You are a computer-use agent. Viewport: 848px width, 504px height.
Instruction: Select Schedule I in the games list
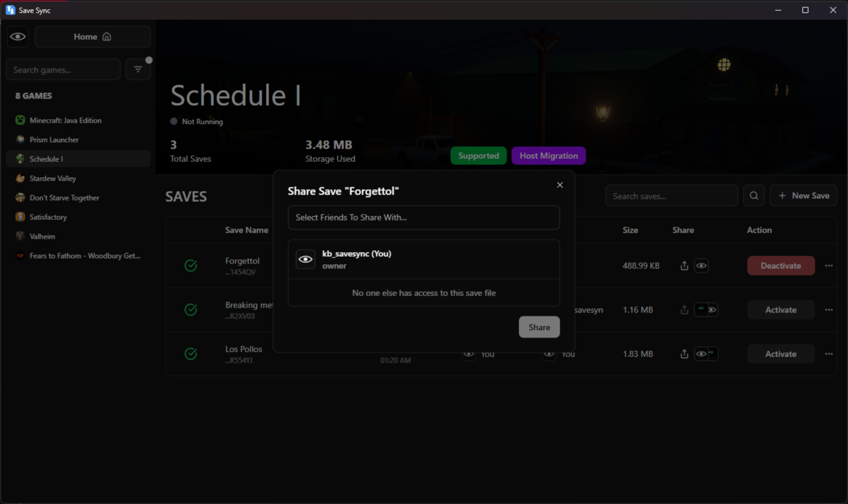click(x=78, y=159)
